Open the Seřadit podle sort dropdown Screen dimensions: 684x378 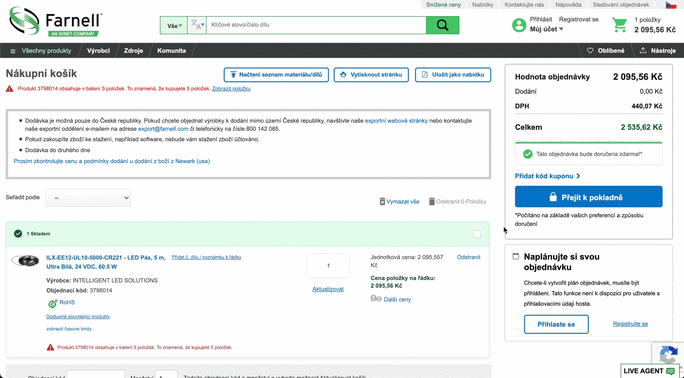[88, 198]
